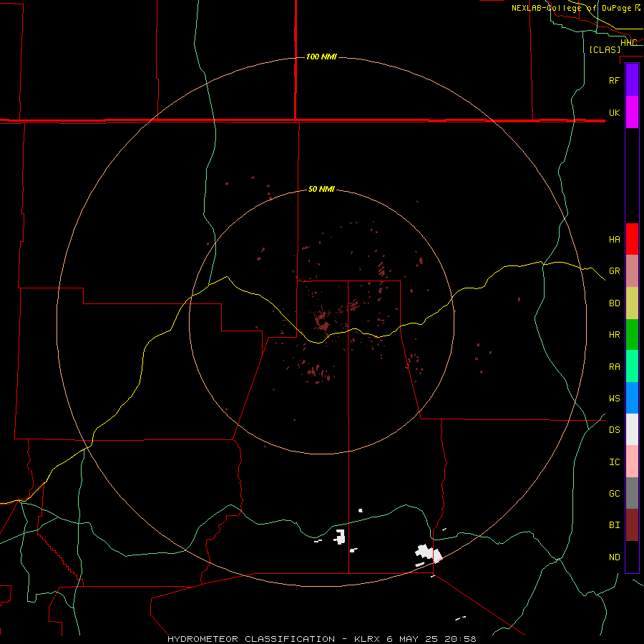Click the WS legend label
Image resolution: width=644 pixels, height=644 pixels.
pyautogui.click(x=614, y=398)
